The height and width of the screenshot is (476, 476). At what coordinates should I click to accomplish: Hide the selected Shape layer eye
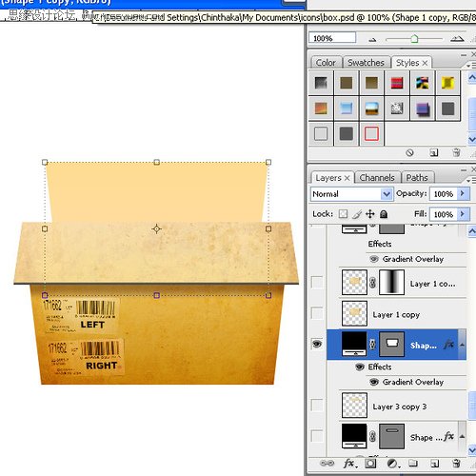317,344
